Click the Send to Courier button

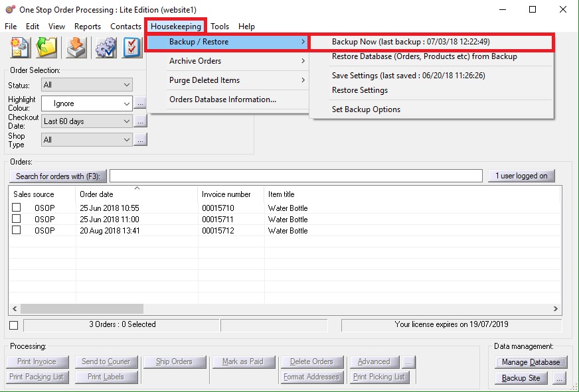[106, 361]
